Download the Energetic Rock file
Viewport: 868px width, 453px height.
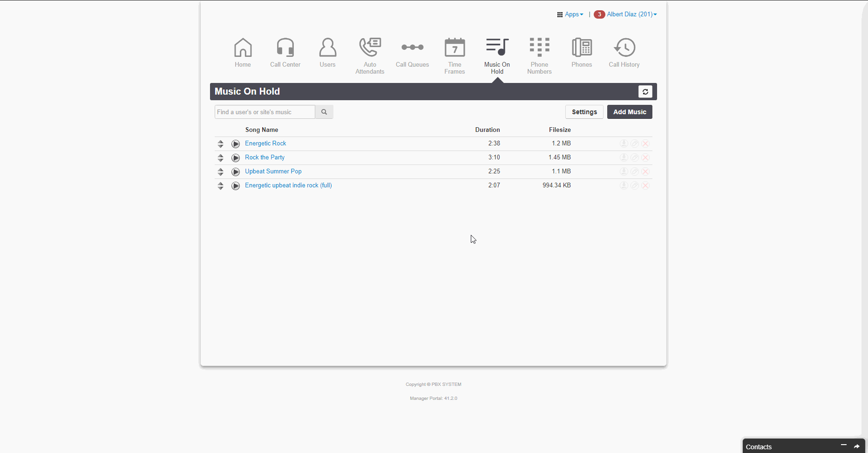click(x=624, y=144)
